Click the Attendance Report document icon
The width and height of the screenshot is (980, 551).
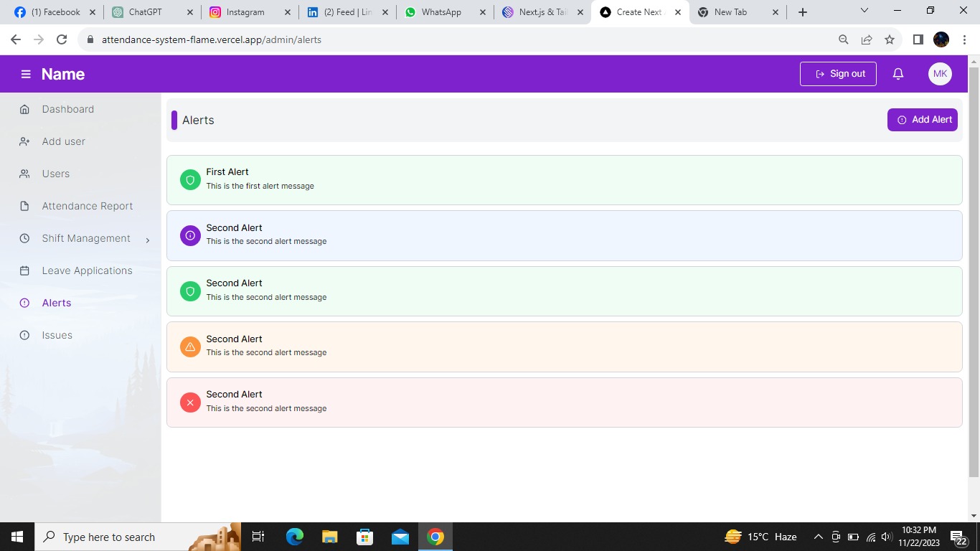click(x=24, y=206)
